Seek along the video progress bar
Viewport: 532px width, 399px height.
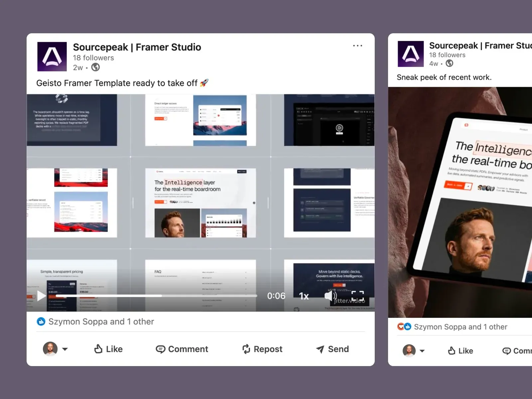tap(156, 296)
